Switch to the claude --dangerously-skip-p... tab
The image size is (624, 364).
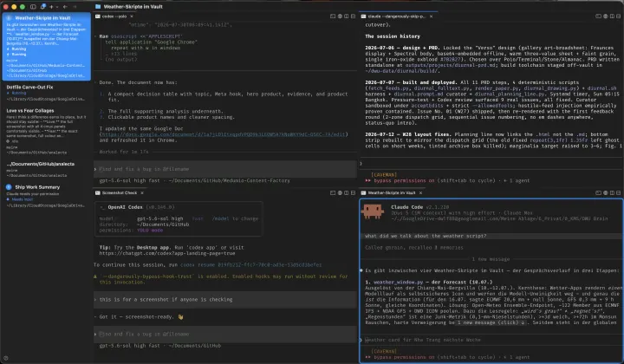tap(396, 16)
